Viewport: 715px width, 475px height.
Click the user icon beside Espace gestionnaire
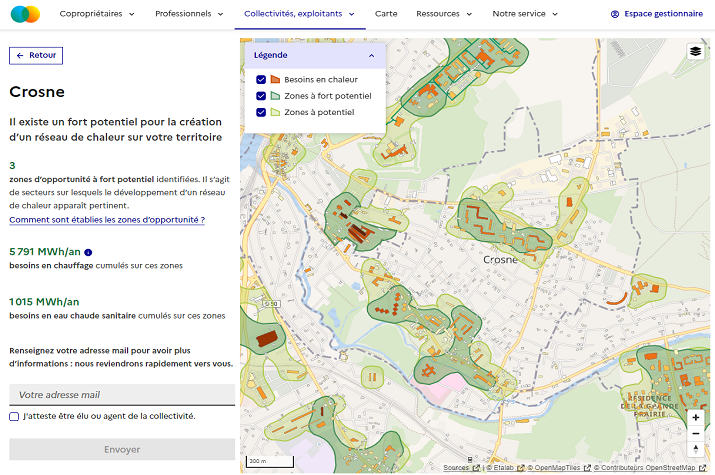615,14
